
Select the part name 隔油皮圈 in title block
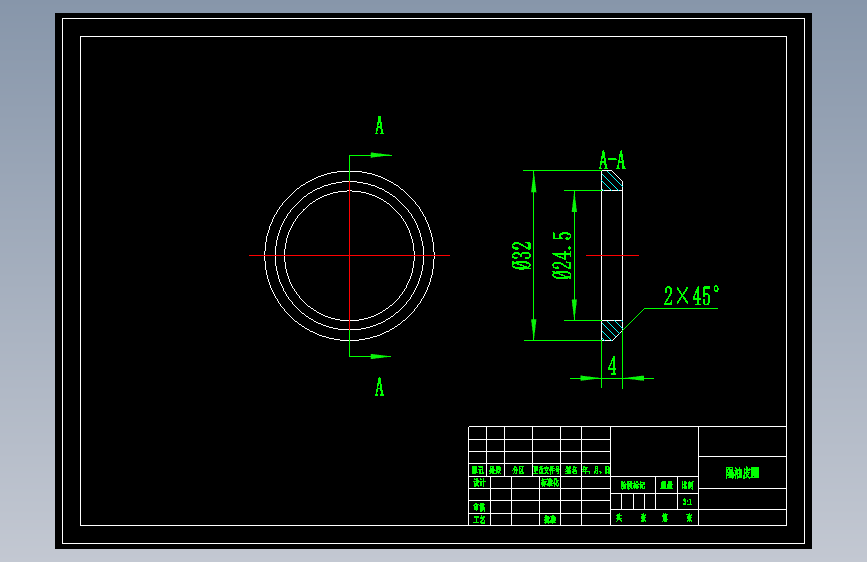pyautogui.click(x=742, y=472)
